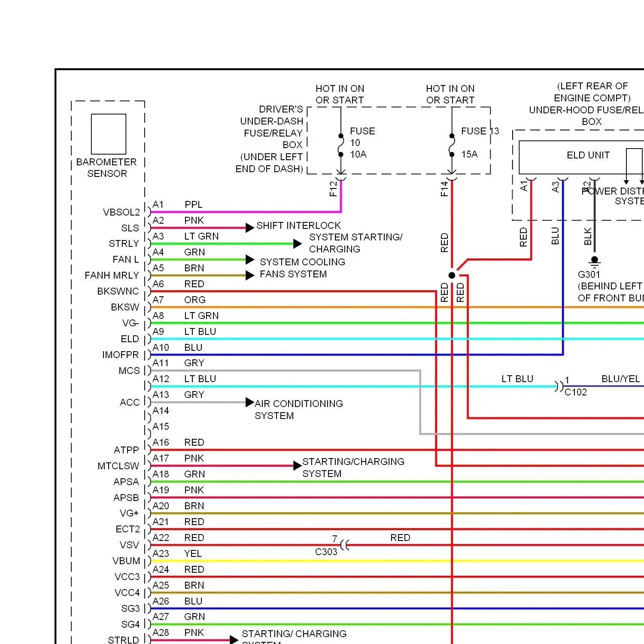Click the Fuse 13 fuse symbol
644x644 pixels.
(452, 145)
